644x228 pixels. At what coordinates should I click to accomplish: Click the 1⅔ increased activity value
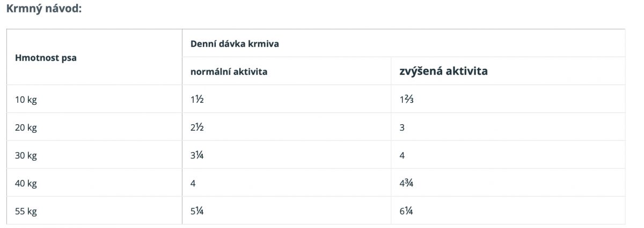[x=406, y=99]
